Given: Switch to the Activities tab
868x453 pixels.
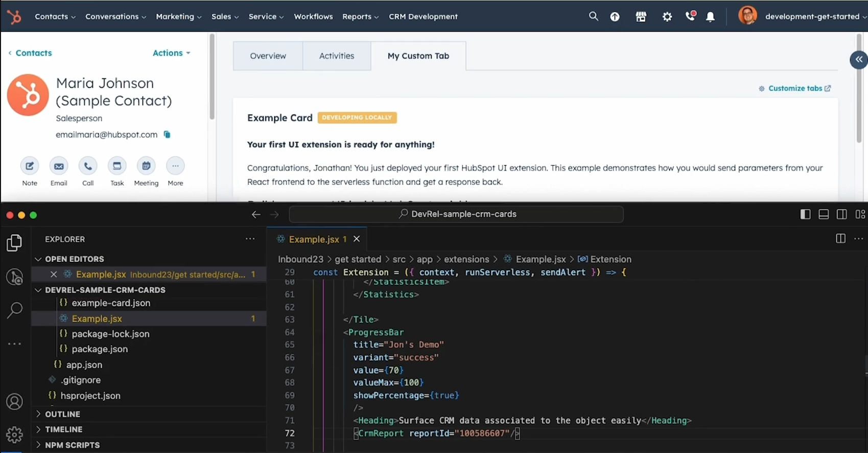Looking at the screenshot, I should click(337, 56).
